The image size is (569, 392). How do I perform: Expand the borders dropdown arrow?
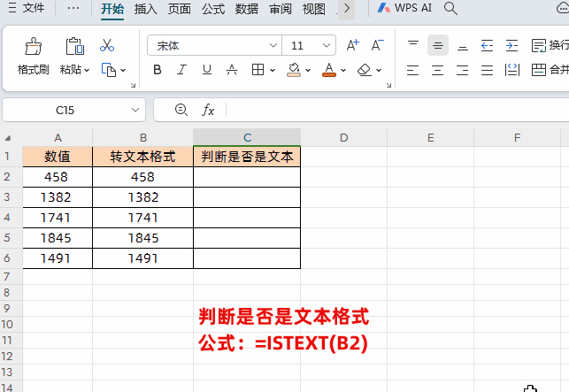tap(273, 71)
